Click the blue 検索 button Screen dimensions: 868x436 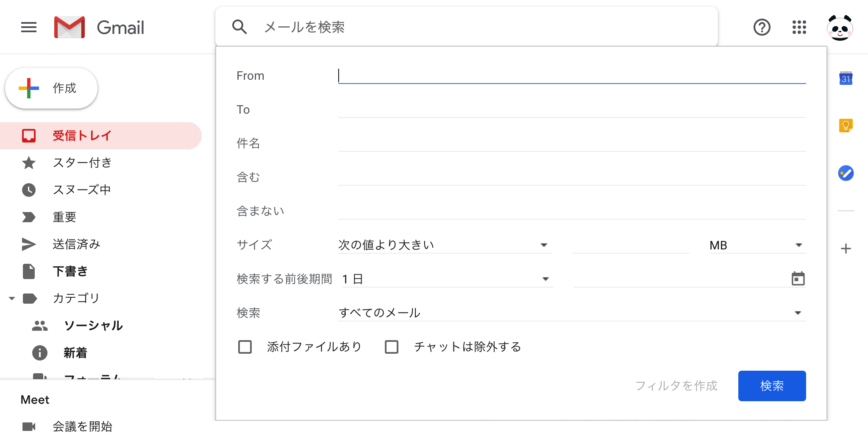(x=772, y=386)
